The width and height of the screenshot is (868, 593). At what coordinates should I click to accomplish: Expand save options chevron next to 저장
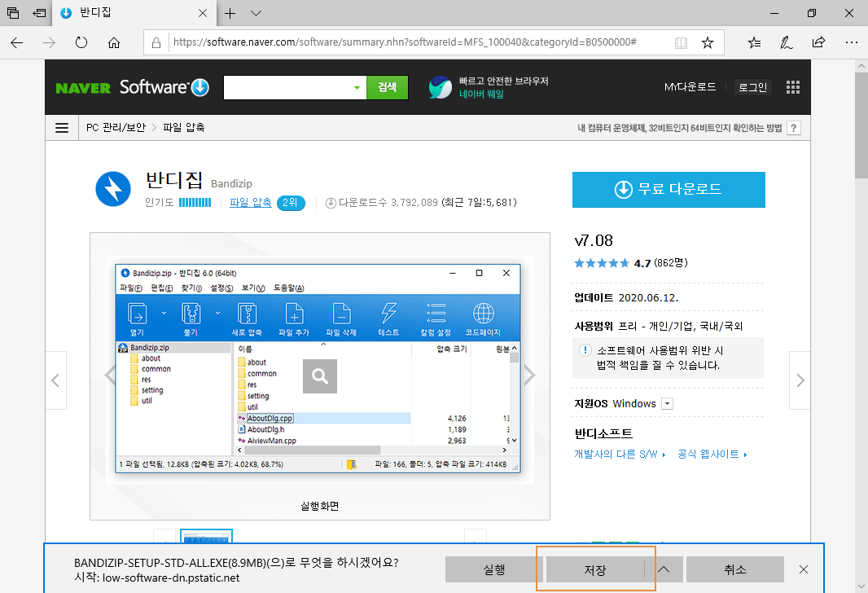coord(664,569)
